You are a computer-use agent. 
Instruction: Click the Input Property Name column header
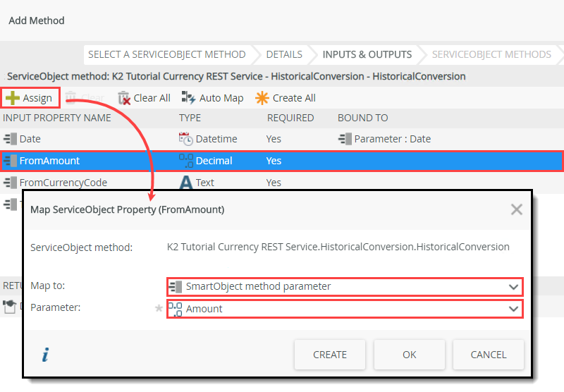(x=57, y=118)
